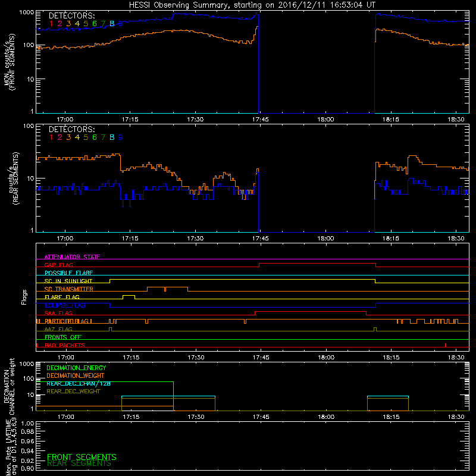Click DETECTORS: label in the rear segments plot
The height and width of the screenshot is (476, 476).
click(71, 130)
